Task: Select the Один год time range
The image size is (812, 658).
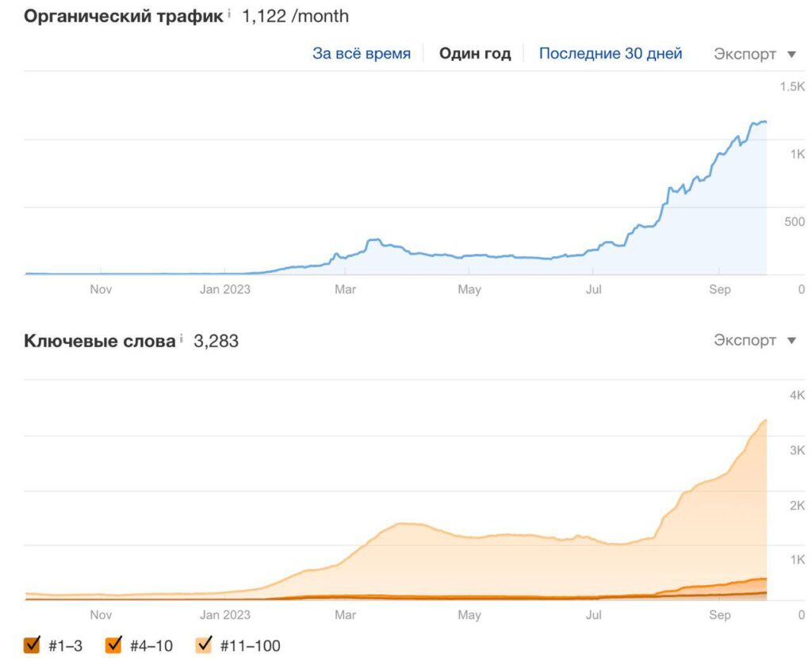Action: click(475, 54)
